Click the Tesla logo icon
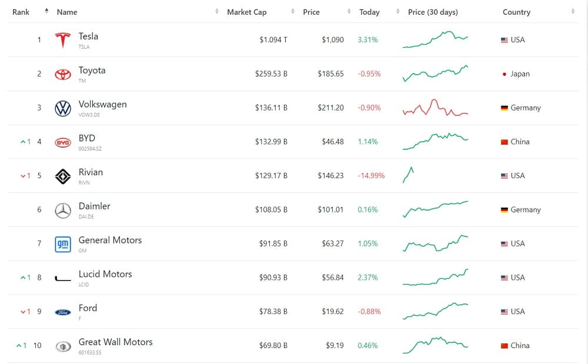 pos(63,40)
